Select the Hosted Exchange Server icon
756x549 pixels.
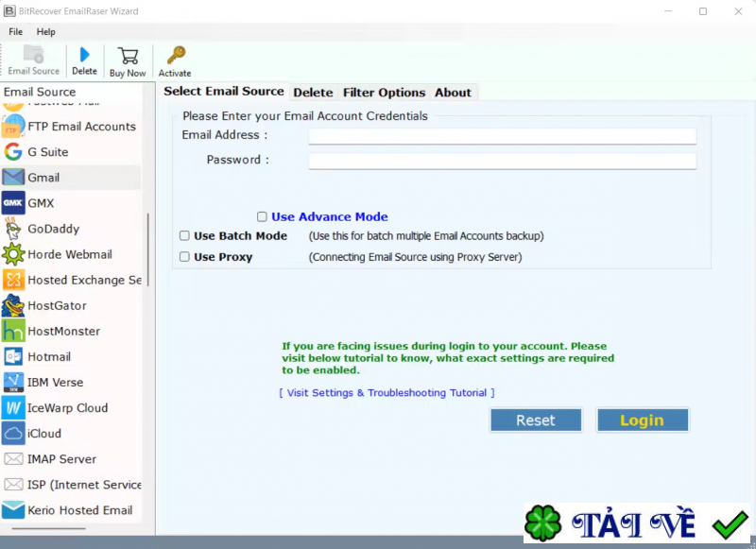coord(13,280)
